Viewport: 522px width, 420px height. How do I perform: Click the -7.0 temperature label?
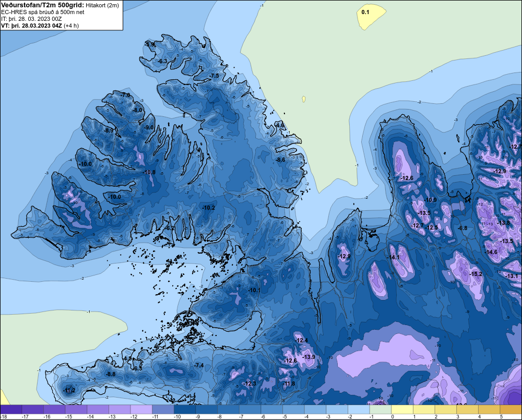pos(125,95)
